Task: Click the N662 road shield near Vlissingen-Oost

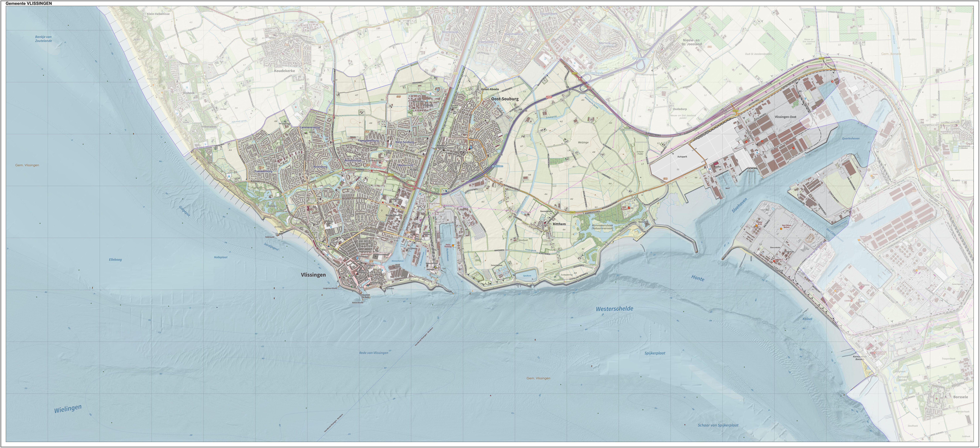Action: 735,111
